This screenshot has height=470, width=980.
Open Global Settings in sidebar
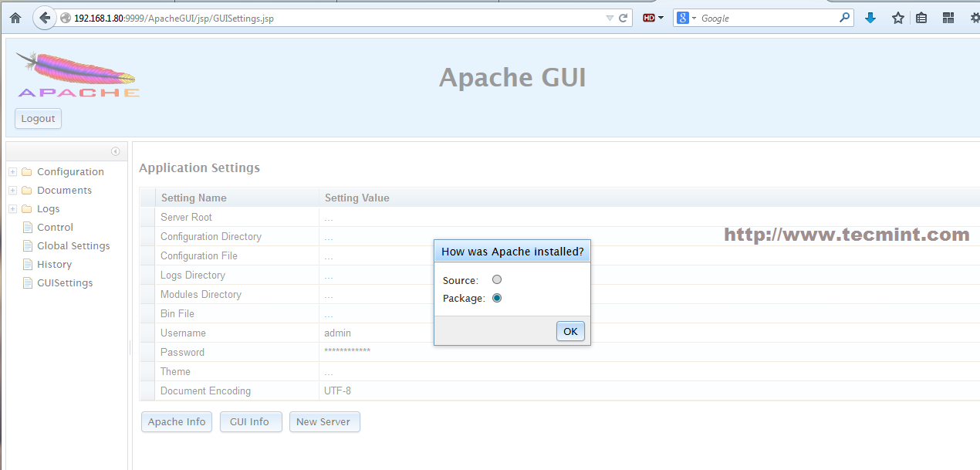pos(73,245)
